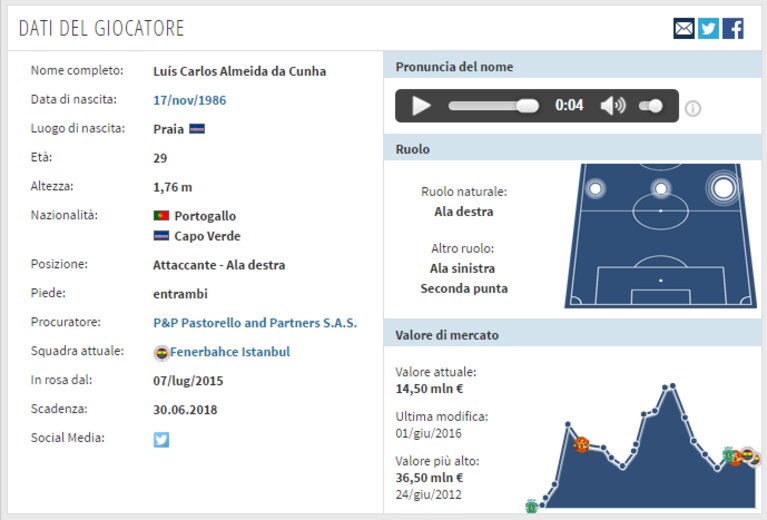767x520 pixels.
Task: Click the peak point of market value chart
Action: tap(673, 386)
